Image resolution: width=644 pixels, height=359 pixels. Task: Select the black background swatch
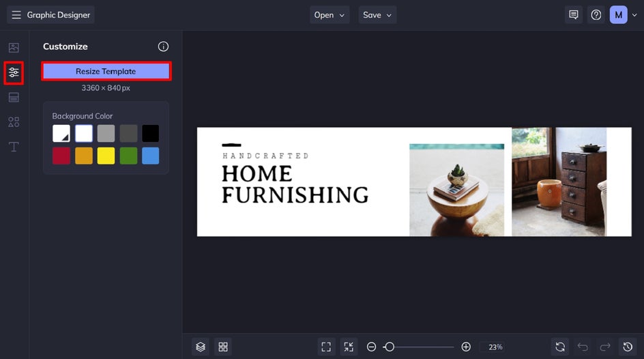150,134
